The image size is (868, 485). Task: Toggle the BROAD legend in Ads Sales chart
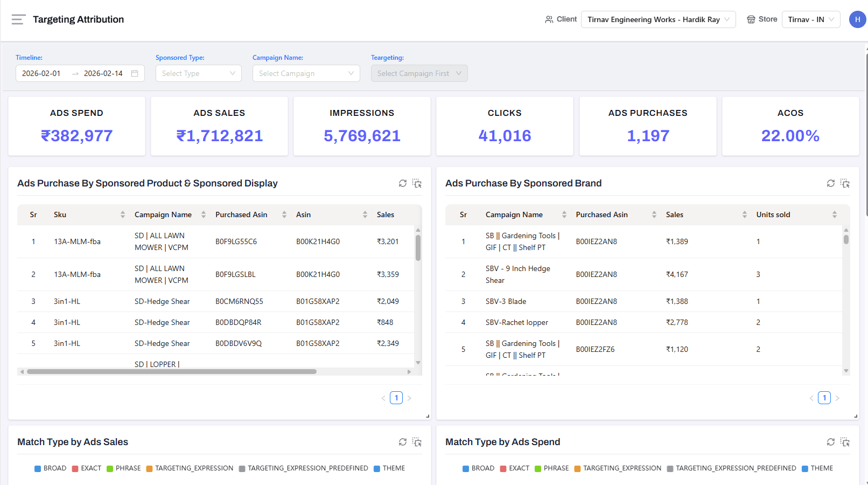(x=50, y=468)
